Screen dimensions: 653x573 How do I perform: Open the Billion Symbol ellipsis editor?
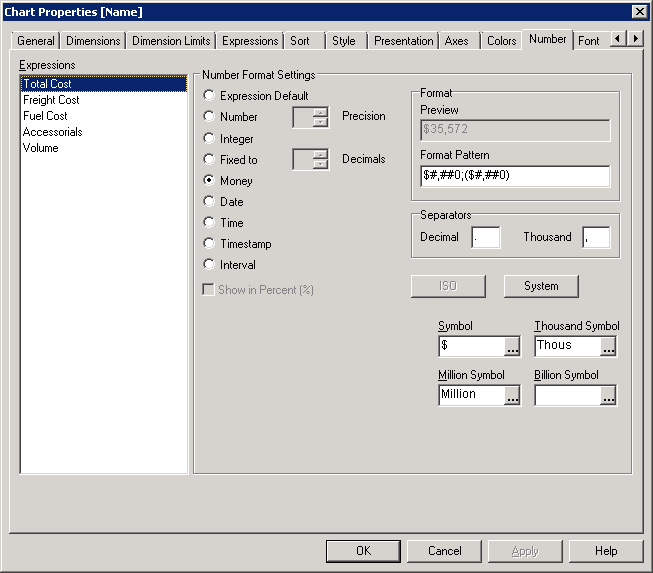pyautogui.click(x=608, y=396)
